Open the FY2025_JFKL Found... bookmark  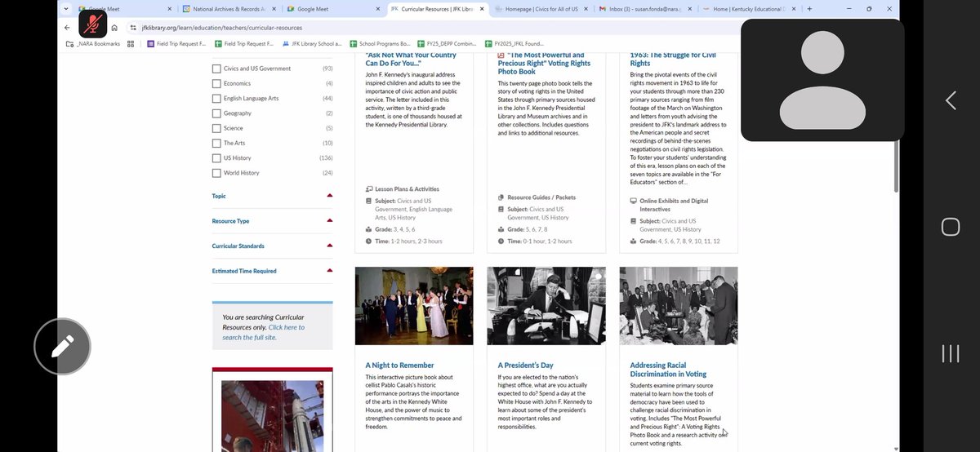point(514,43)
